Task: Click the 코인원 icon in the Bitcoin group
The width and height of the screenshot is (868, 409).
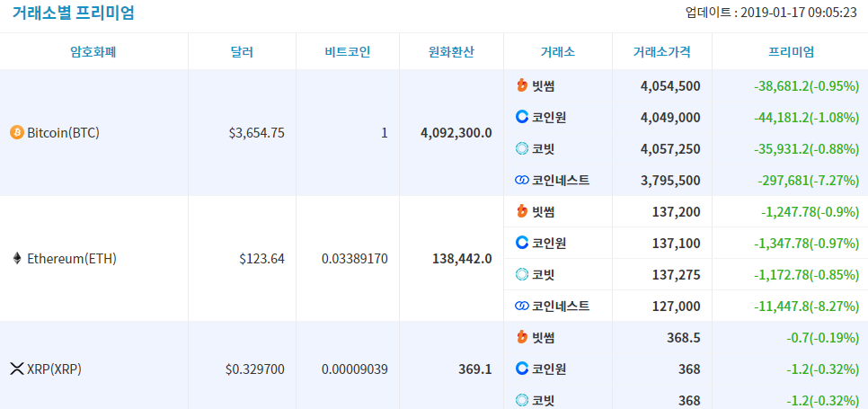Action: [521, 118]
